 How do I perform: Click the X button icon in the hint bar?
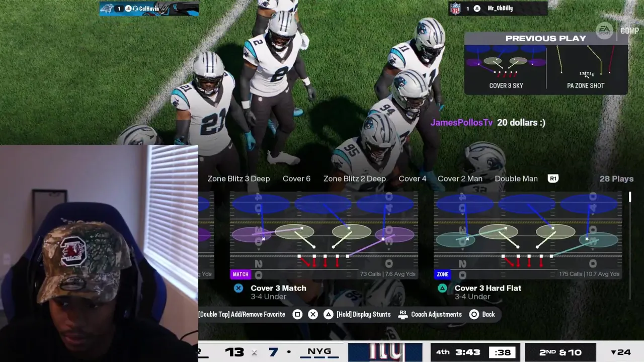pos(313,314)
